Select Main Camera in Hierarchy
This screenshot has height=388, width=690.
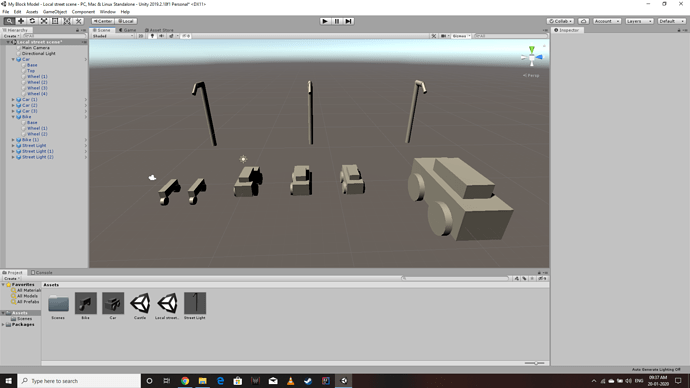pyautogui.click(x=36, y=48)
